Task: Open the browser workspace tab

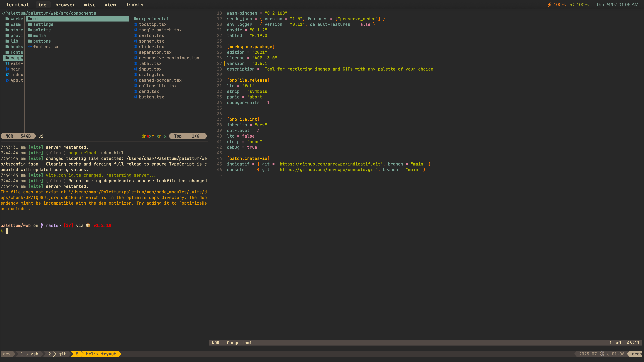Action: [65, 5]
